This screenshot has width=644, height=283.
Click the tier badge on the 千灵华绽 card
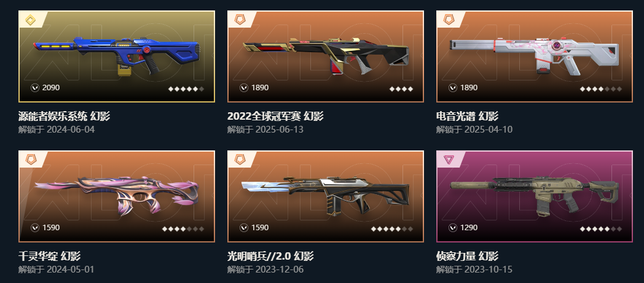tap(31, 160)
